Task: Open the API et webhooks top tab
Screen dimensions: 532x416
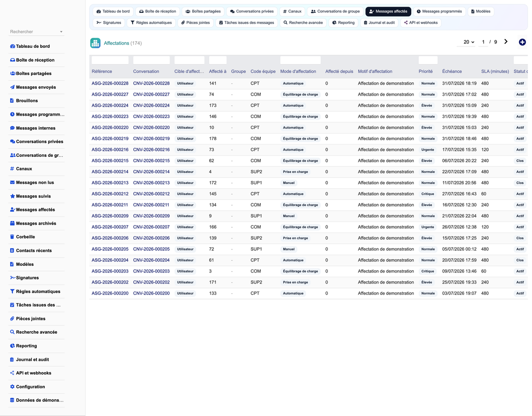Action: click(x=421, y=23)
